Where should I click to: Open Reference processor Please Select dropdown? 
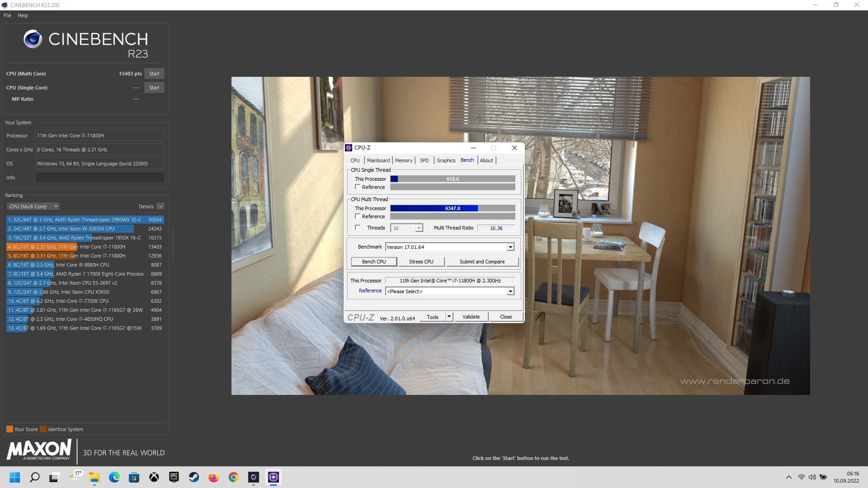point(450,291)
